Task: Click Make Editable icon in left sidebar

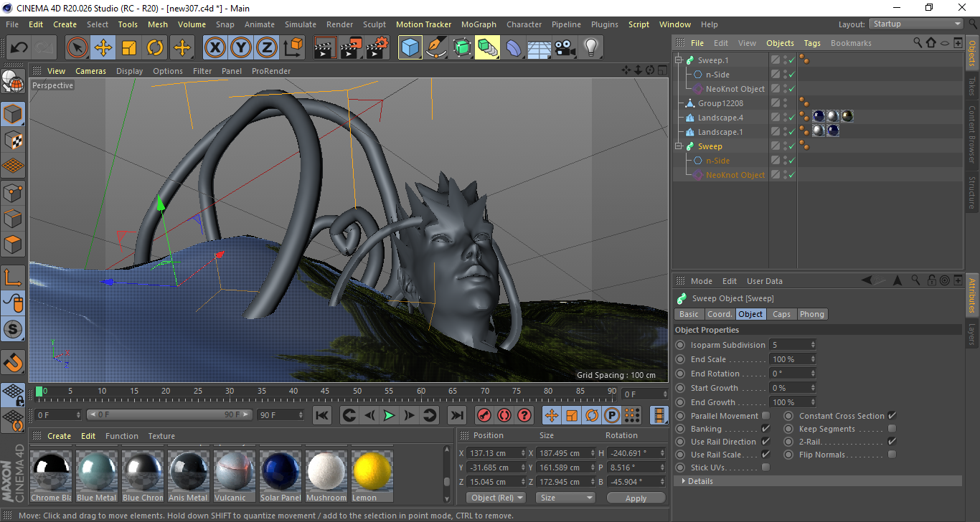Action: [13, 82]
